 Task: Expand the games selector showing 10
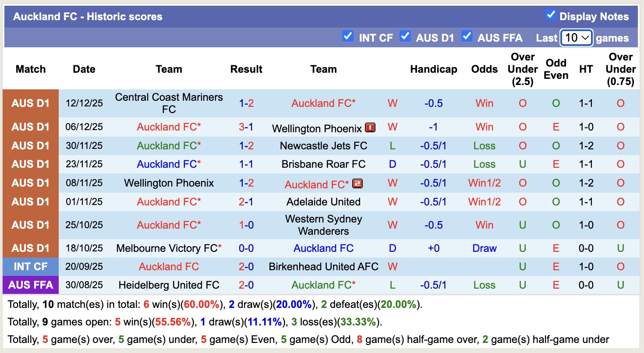coord(576,38)
